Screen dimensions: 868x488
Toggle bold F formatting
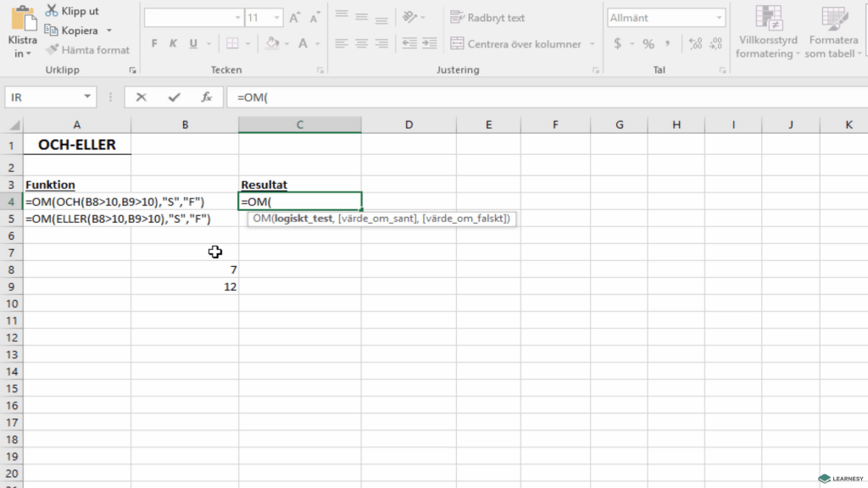tap(154, 44)
